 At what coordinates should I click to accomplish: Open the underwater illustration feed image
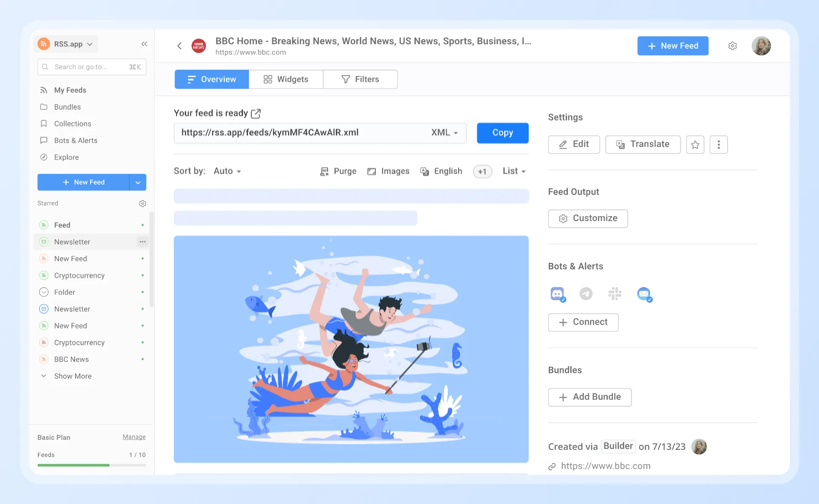point(351,349)
